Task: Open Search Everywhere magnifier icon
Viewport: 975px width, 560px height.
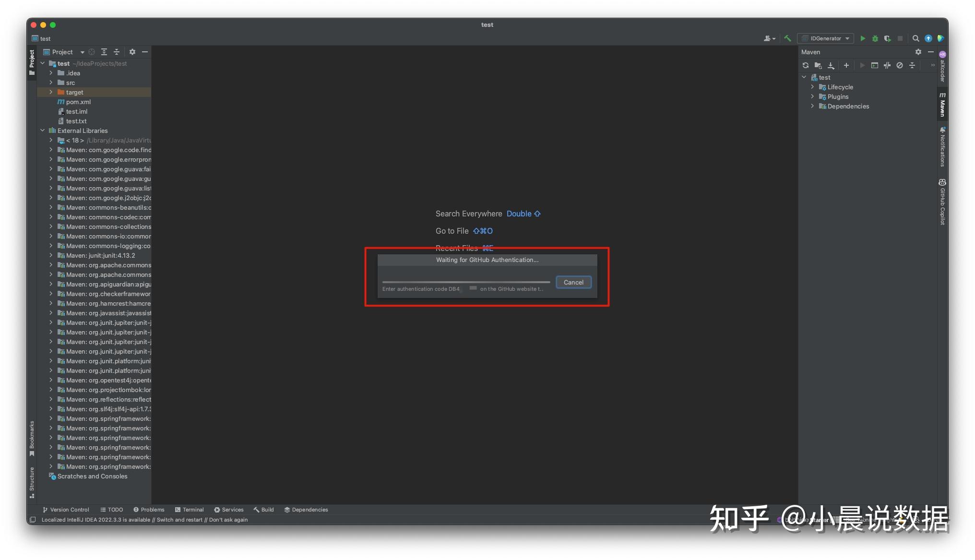Action: tap(916, 38)
